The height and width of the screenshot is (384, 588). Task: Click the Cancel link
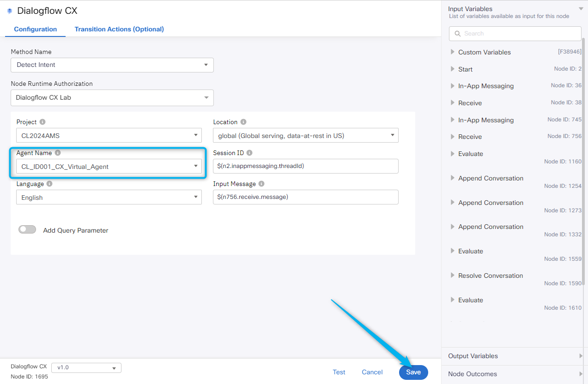[x=372, y=372]
